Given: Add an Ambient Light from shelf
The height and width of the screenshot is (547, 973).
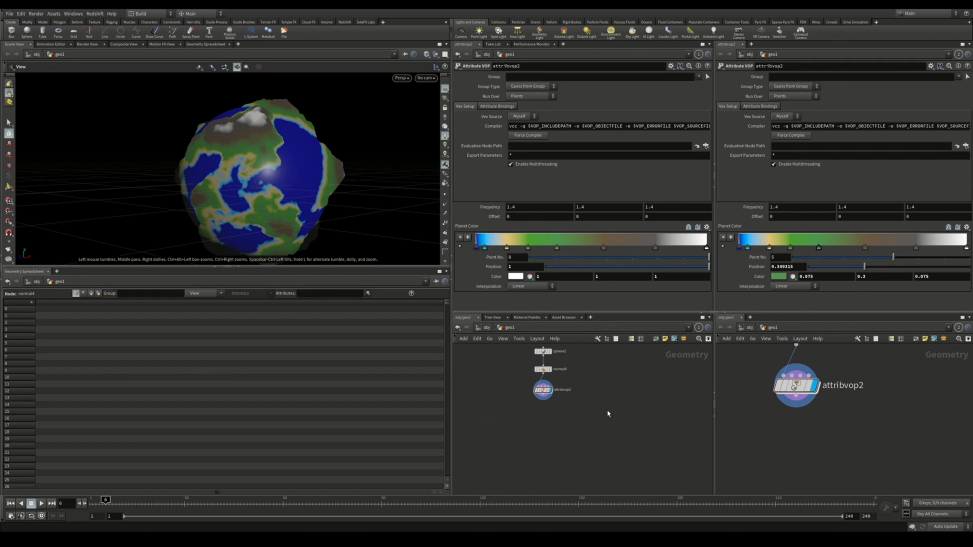Looking at the screenshot, I should click(x=714, y=32).
